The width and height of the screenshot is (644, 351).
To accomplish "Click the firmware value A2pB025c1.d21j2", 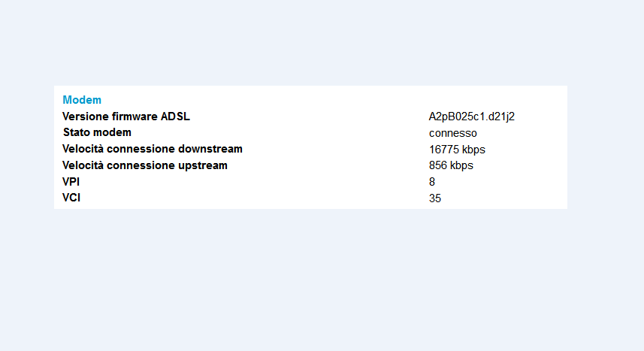I will (471, 116).
